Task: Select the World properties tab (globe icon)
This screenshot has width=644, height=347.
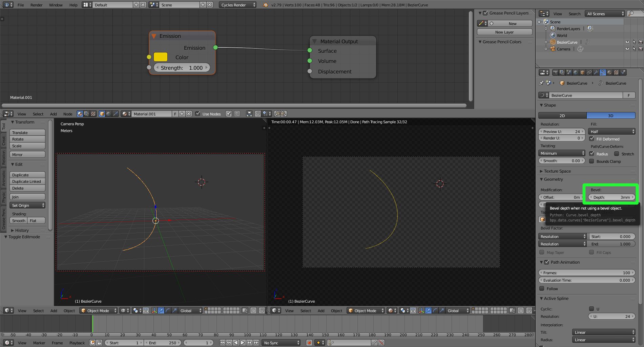Action: click(576, 72)
